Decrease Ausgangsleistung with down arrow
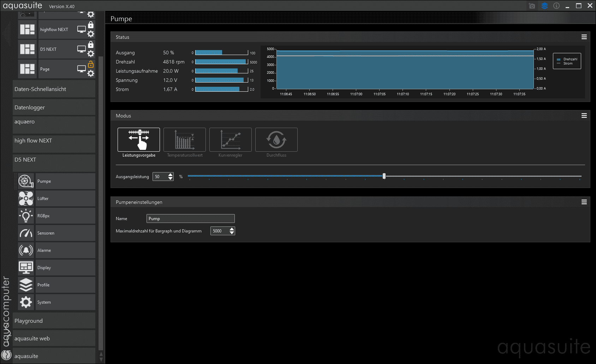The image size is (596, 364). [171, 178]
